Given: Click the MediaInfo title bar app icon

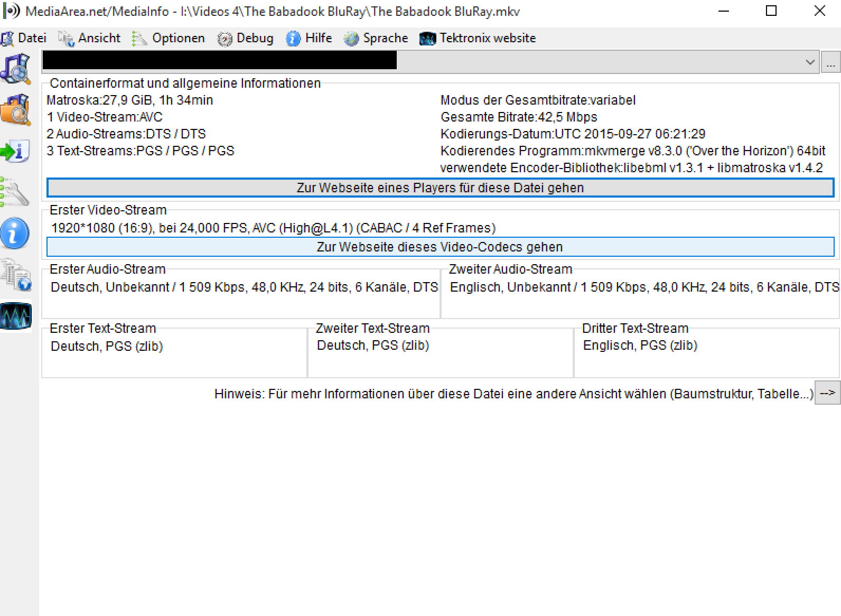Looking at the screenshot, I should (12, 11).
